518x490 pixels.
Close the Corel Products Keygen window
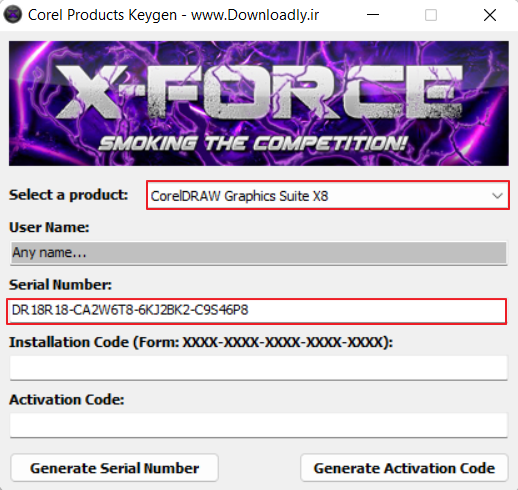click(490, 15)
